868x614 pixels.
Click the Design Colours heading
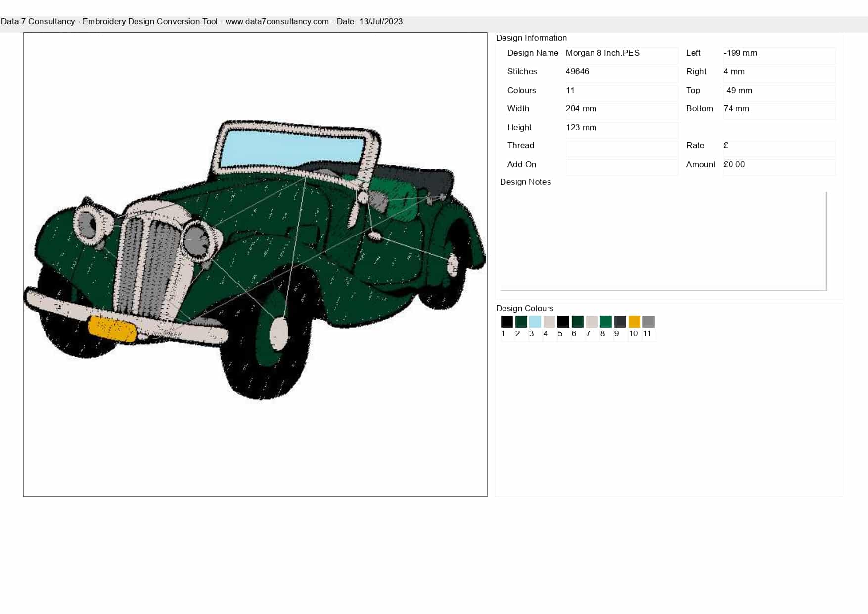click(525, 308)
